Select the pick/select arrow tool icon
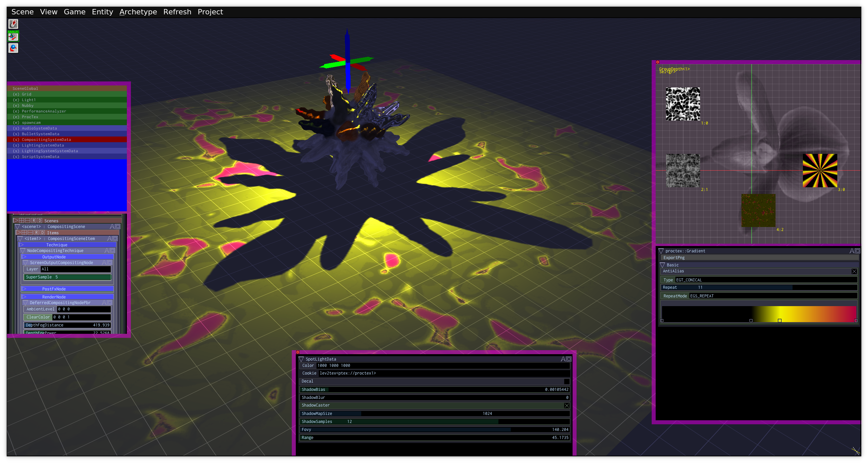This screenshot has height=463, width=868. (x=13, y=24)
